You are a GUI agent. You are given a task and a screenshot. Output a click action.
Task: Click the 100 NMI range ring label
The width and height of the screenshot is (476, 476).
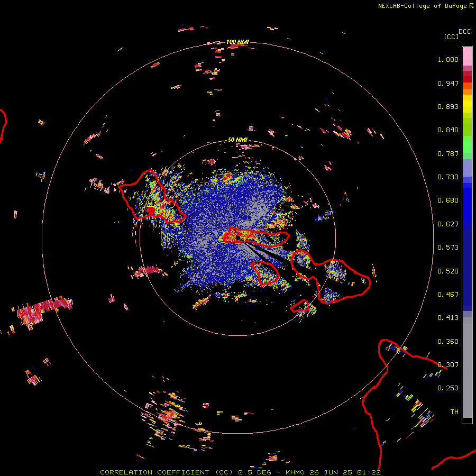point(237,42)
